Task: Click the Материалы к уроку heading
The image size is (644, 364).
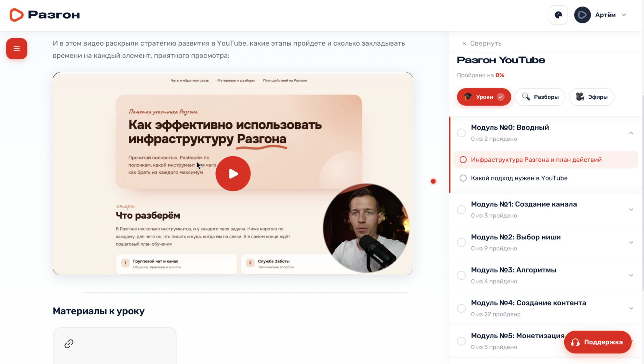Action: [99, 311]
